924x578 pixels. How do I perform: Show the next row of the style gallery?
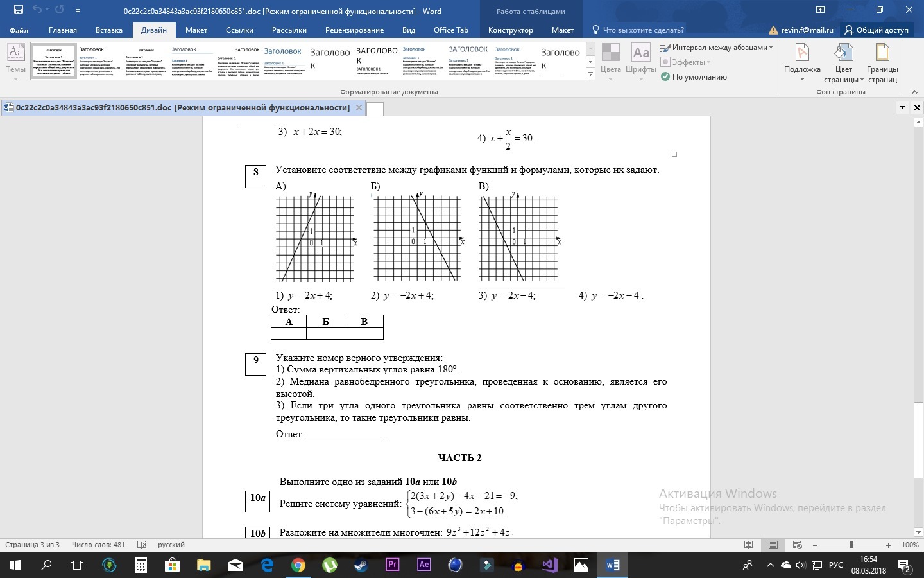point(590,62)
